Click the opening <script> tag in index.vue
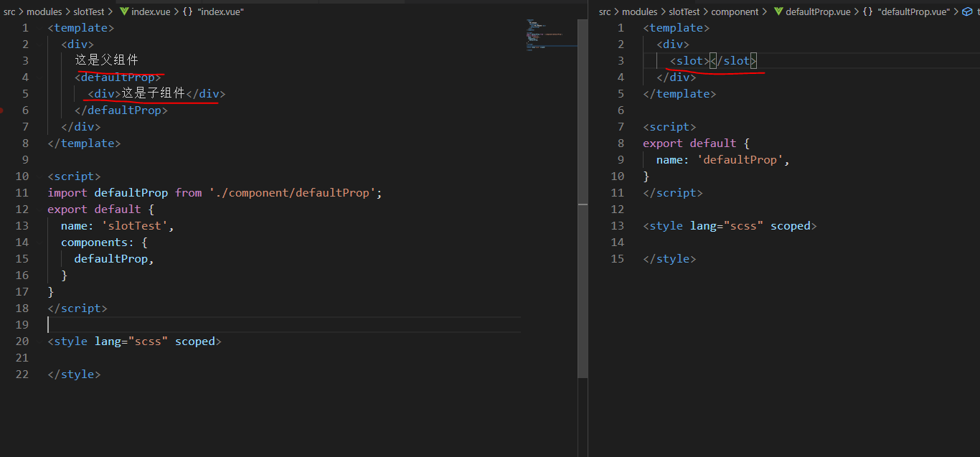The width and height of the screenshot is (980, 457). point(74,176)
